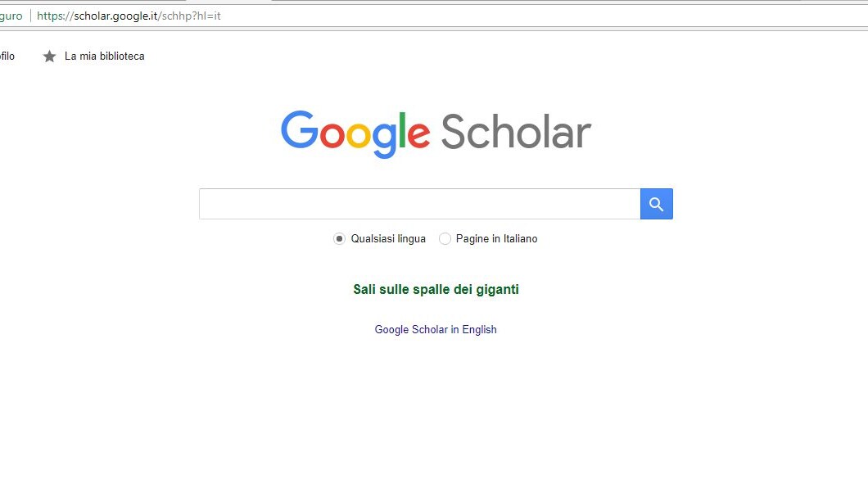Open the cut-off profile link ending in "ofilo"

[x=7, y=56]
